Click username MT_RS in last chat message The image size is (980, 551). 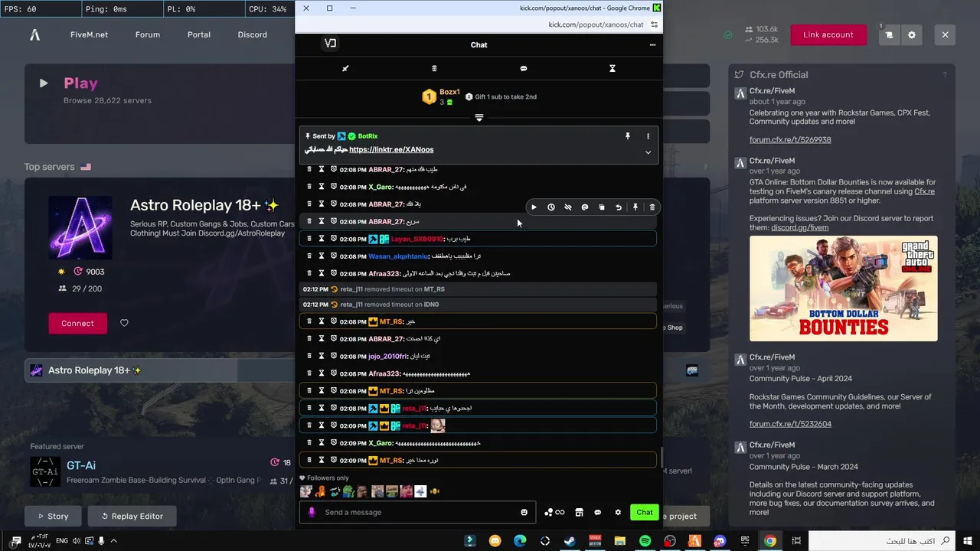tap(390, 461)
